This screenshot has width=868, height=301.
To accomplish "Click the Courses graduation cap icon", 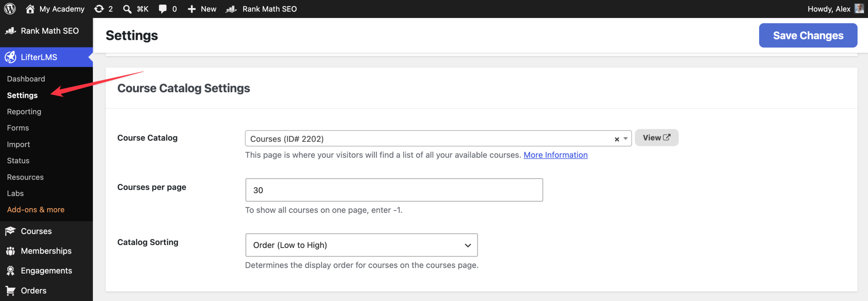I will pos(11,231).
